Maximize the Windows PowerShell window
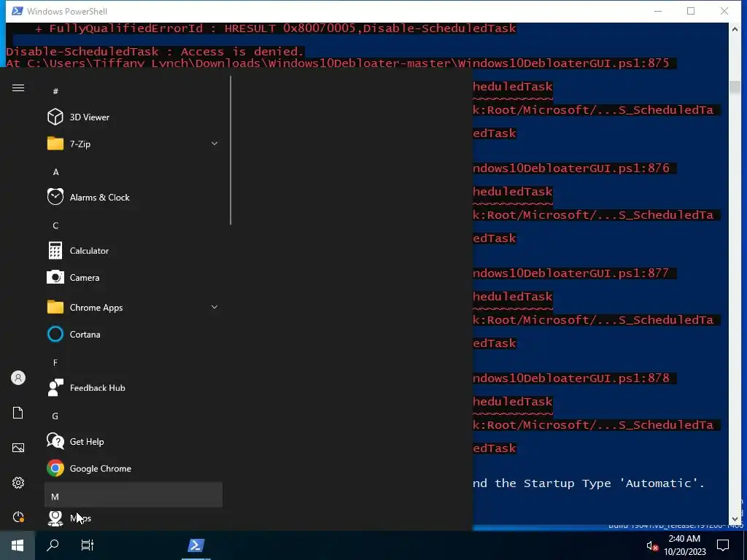The height and width of the screenshot is (560, 747). (x=691, y=11)
